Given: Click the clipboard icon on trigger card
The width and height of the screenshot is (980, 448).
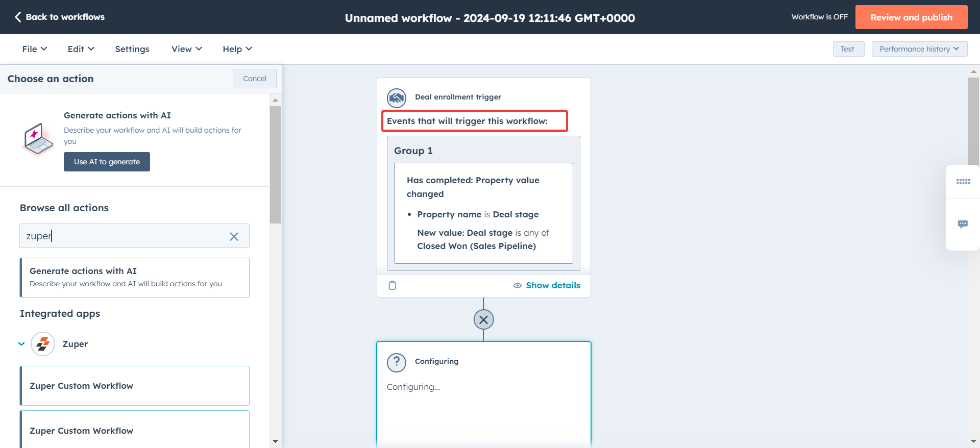Looking at the screenshot, I should click(x=393, y=285).
